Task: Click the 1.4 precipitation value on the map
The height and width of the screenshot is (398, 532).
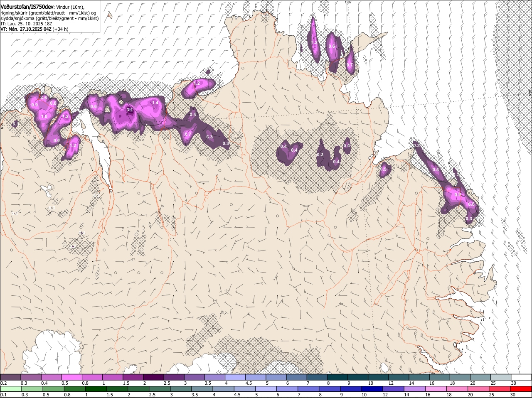Action: 155,103
